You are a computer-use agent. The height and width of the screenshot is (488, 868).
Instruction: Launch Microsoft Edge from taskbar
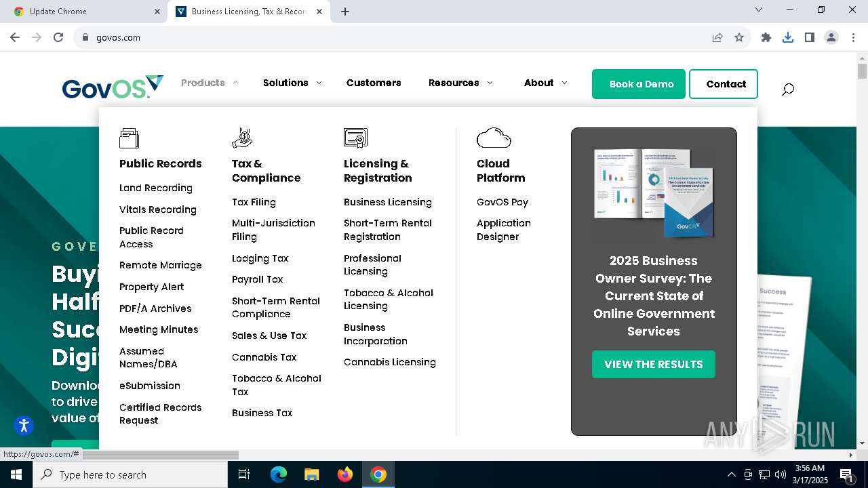pos(279,474)
